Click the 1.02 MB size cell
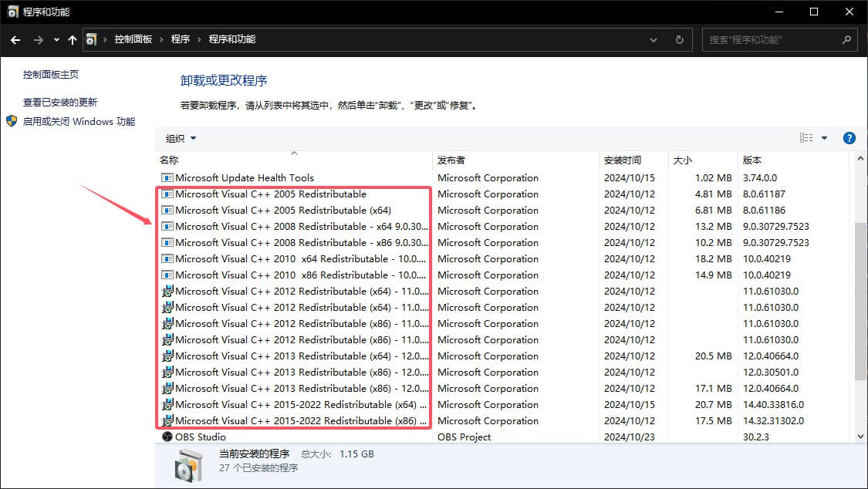 (714, 178)
